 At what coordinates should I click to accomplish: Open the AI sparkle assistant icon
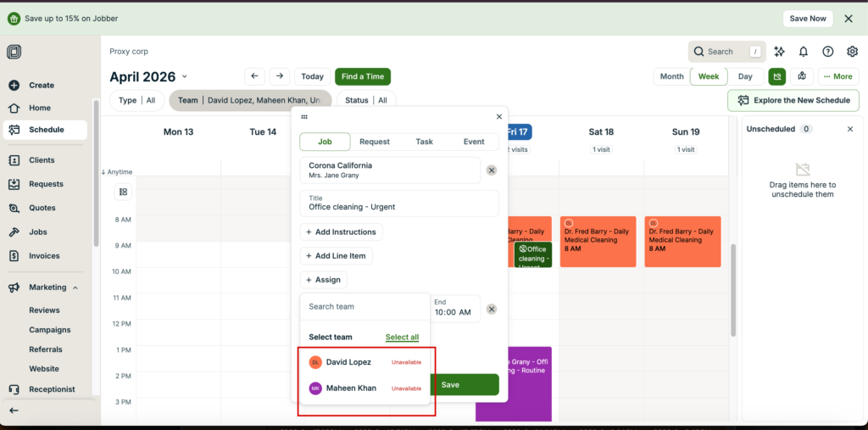coord(780,52)
